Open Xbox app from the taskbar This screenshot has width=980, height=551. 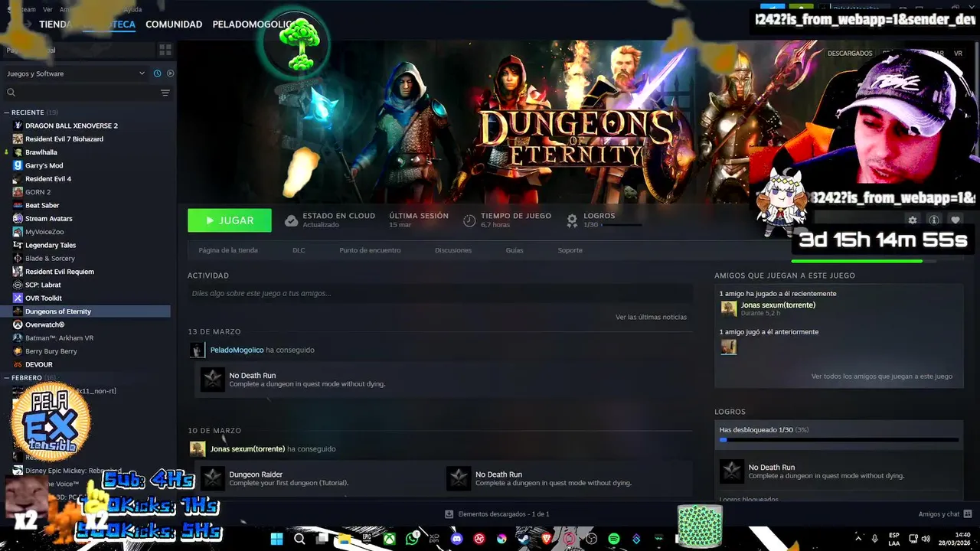390,539
